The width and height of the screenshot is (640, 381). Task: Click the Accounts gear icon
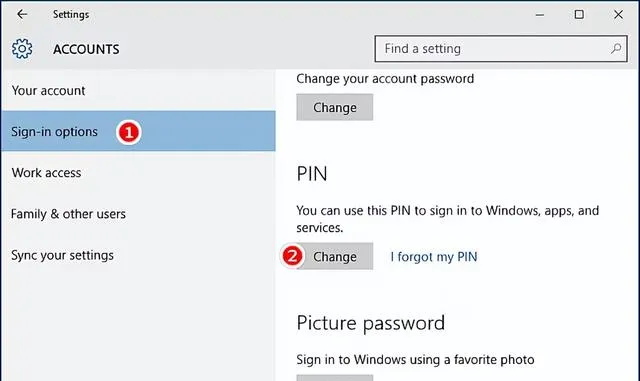coord(22,49)
